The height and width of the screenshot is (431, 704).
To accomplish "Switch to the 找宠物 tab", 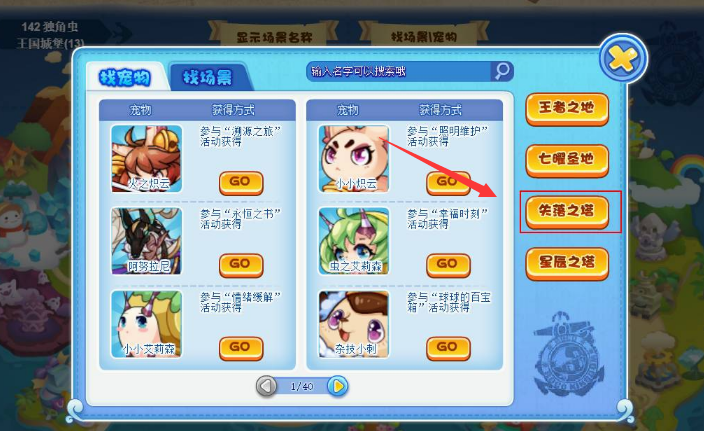I will (125, 78).
